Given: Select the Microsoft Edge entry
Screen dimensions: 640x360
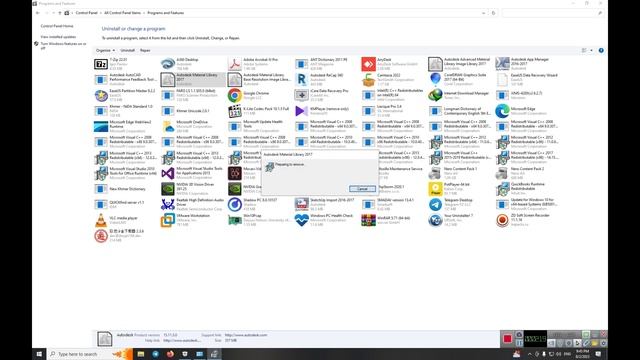Looking at the screenshot, I should click(527, 111).
